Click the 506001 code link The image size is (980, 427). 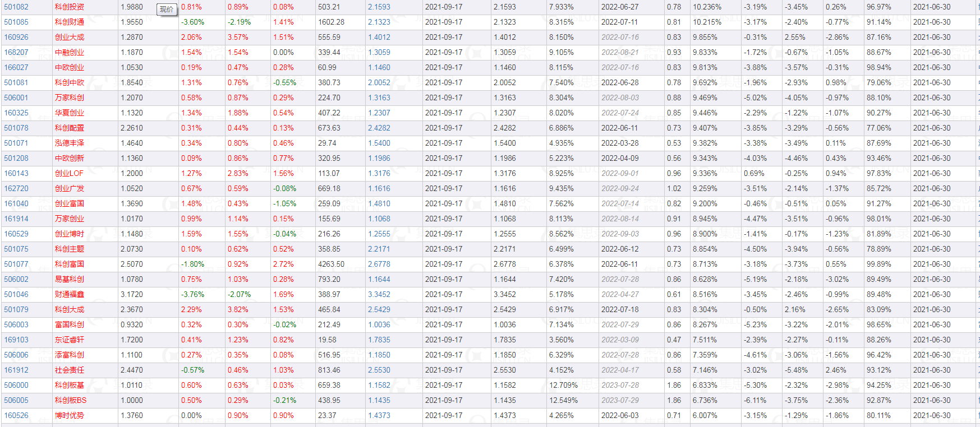point(16,98)
